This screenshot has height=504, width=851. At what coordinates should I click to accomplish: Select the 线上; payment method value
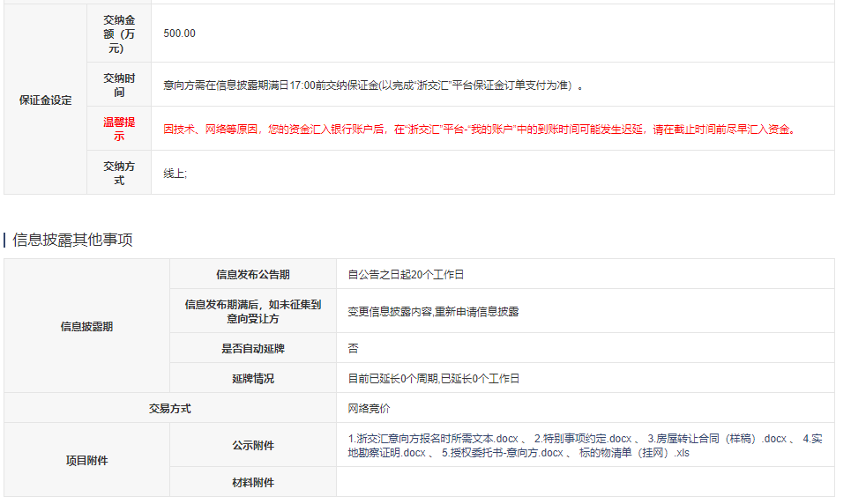(175, 174)
